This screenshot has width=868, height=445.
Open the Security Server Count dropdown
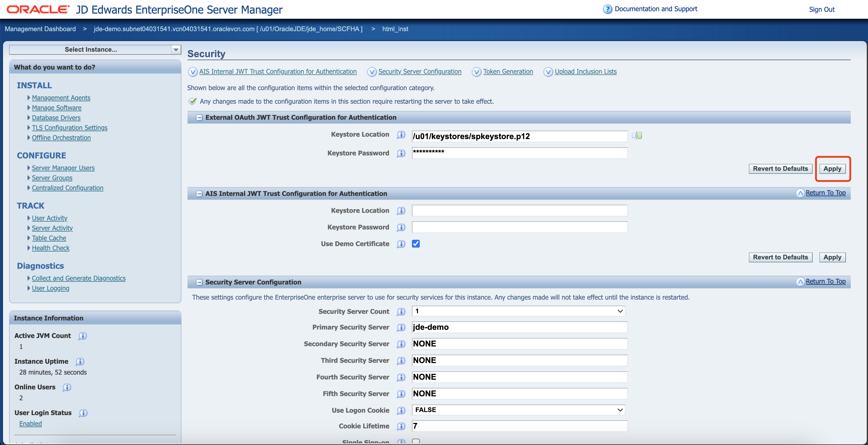(518, 311)
